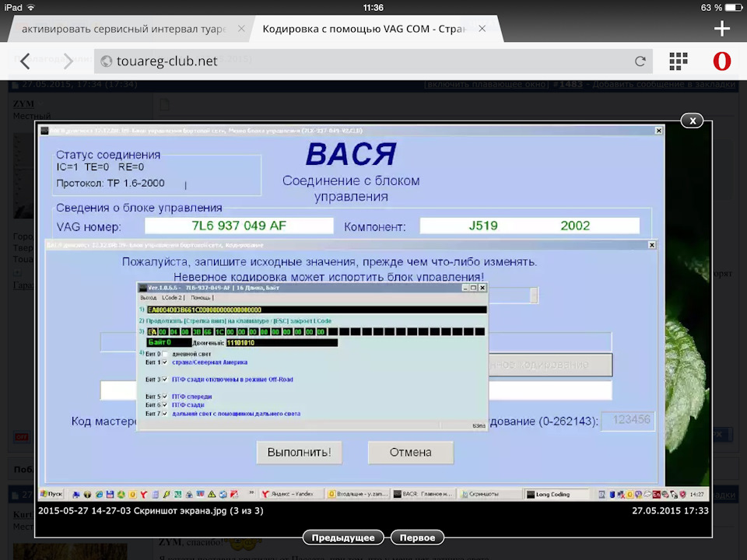Tap the browser forward arrow

point(68,61)
